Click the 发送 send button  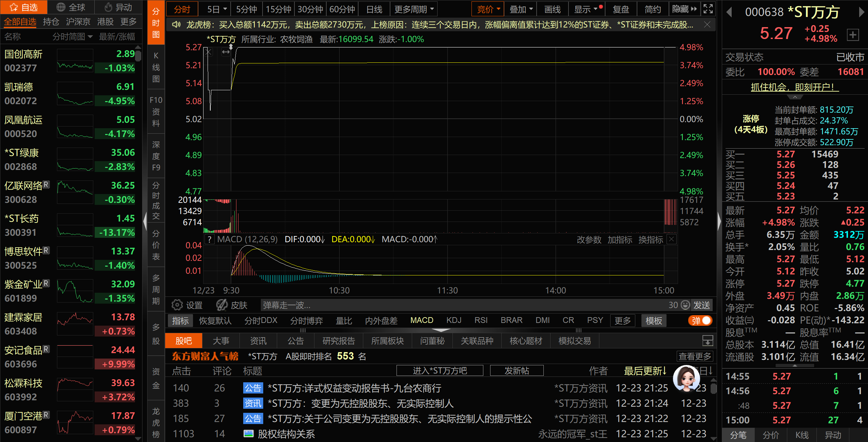[701, 305]
